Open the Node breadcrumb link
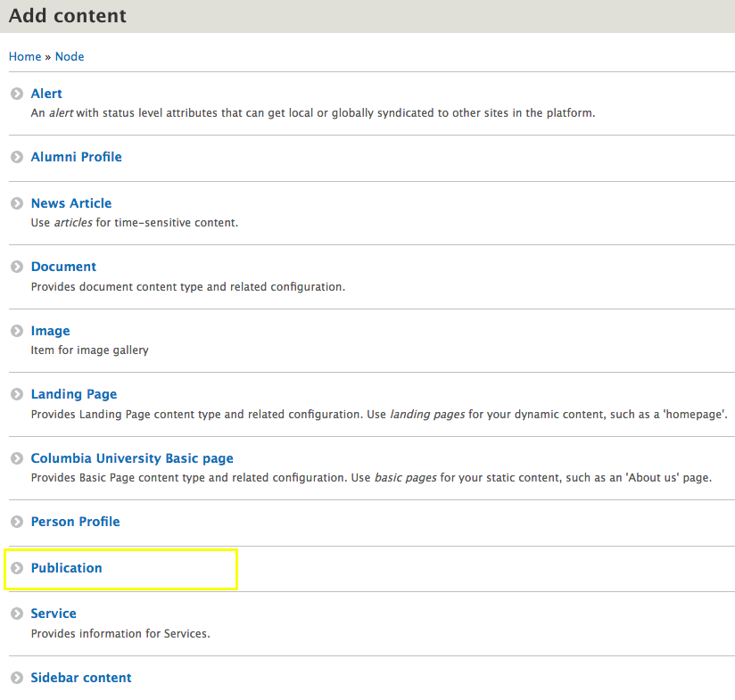The width and height of the screenshot is (735, 700). 69,56
